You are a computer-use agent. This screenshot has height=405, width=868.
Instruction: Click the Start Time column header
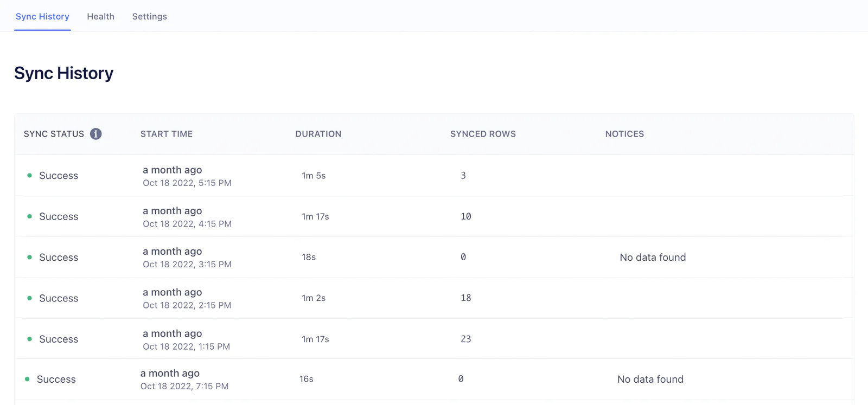166,134
